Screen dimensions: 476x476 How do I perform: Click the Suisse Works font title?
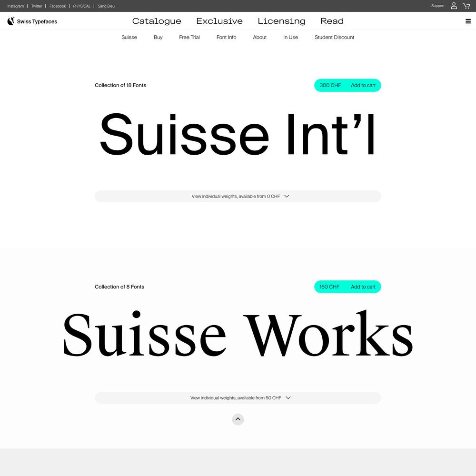click(238, 334)
